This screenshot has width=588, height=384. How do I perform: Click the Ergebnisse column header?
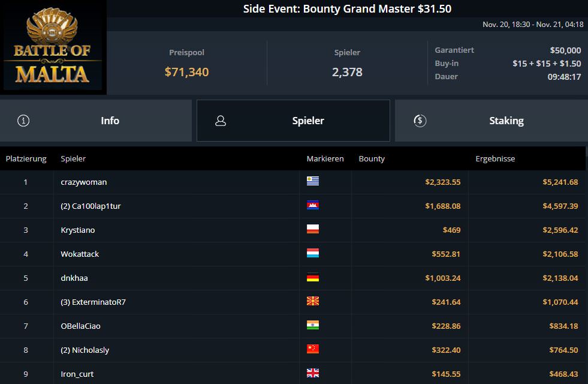(494, 159)
